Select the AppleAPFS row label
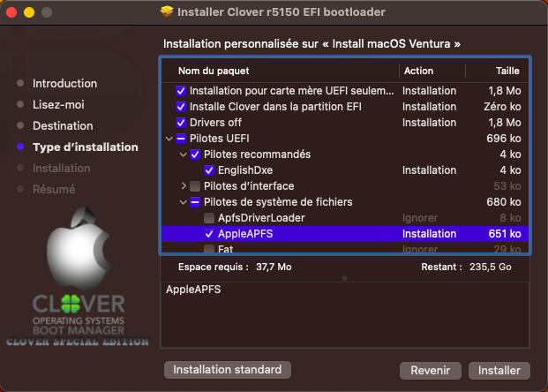This screenshot has width=548, height=392. pyautogui.click(x=245, y=234)
